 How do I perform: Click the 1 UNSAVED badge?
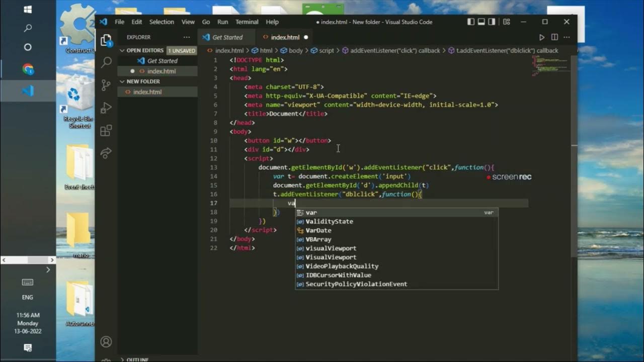click(x=182, y=50)
